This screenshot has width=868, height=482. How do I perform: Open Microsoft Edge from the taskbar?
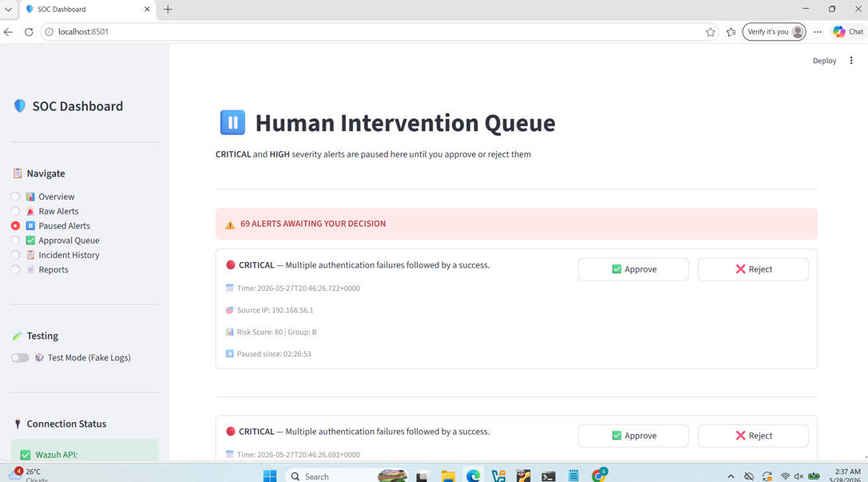pos(474,476)
